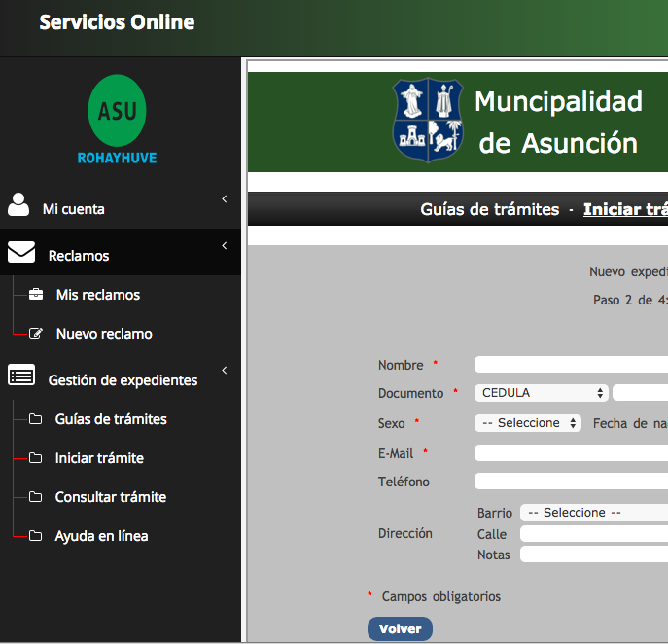Collapse the Mi cuenta chevron

pos(224,199)
